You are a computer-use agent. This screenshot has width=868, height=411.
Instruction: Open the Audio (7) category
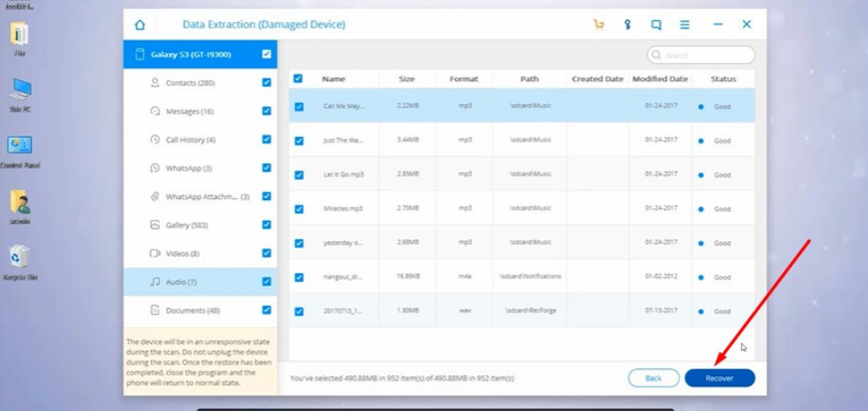[200, 282]
